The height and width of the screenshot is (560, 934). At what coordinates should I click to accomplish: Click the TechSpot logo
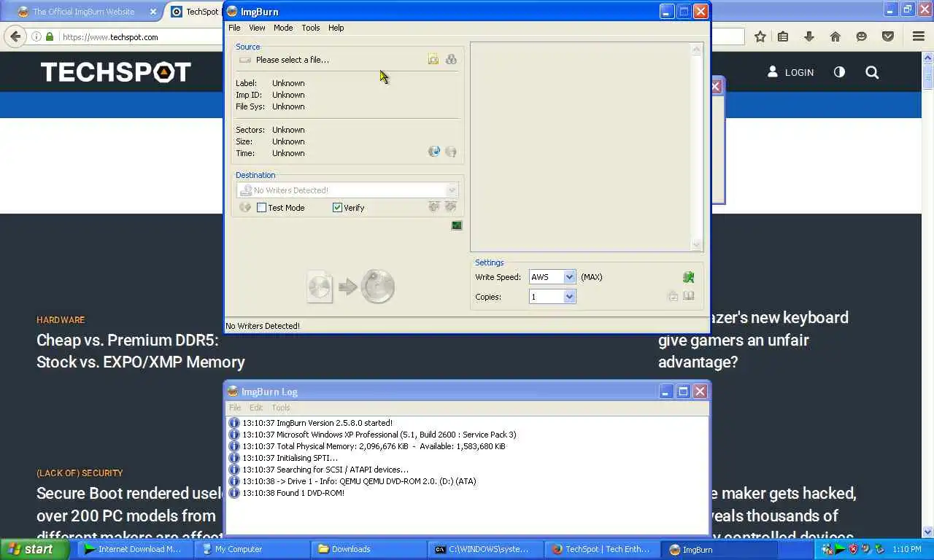coord(116,72)
